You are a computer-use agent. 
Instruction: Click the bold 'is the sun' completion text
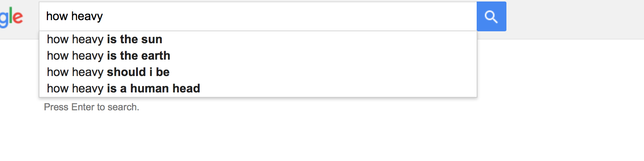coord(135,39)
